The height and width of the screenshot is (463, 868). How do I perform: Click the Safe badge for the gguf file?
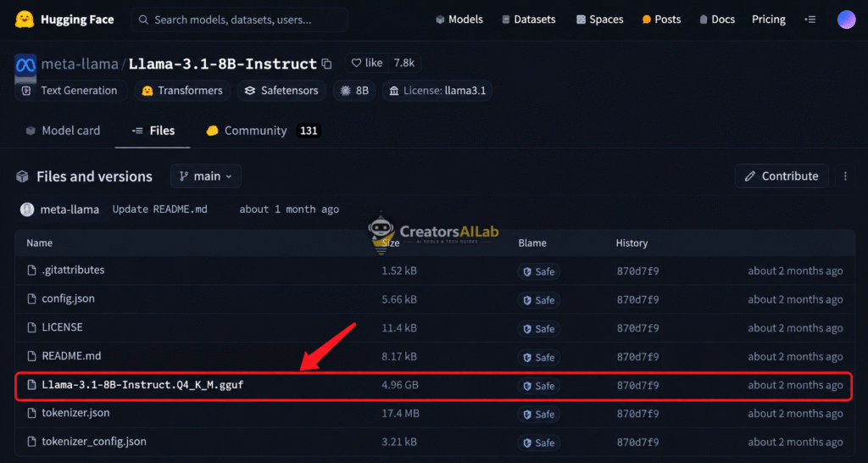[538, 386]
